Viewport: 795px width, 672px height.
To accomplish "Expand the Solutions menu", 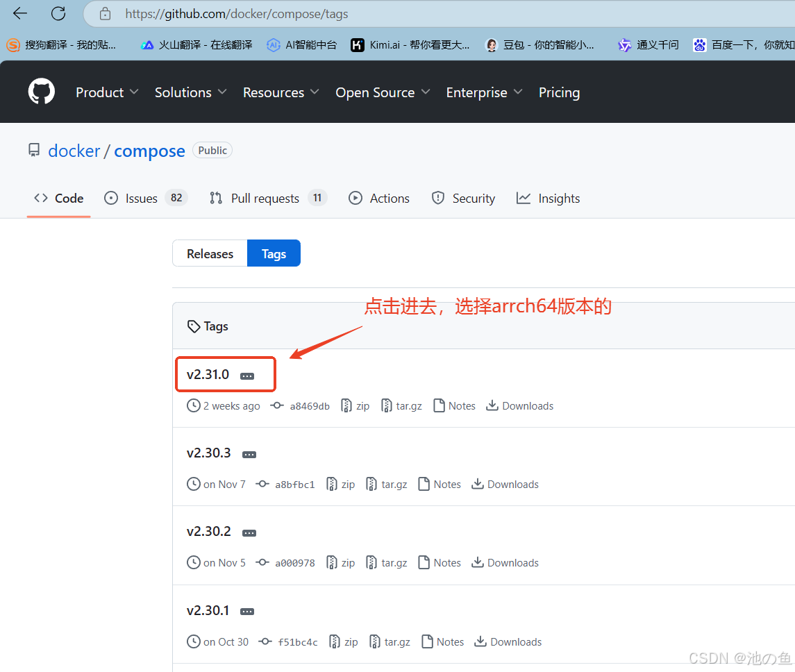I will coord(191,92).
